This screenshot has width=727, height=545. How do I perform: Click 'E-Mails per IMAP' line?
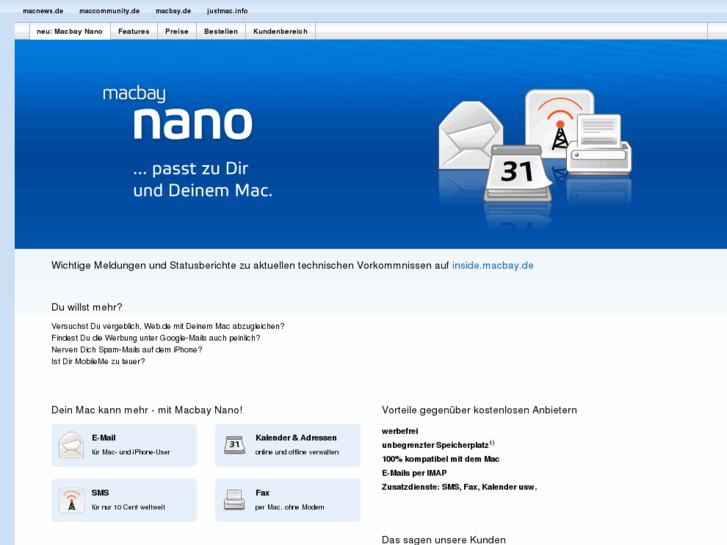pyautogui.click(x=414, y=473)
